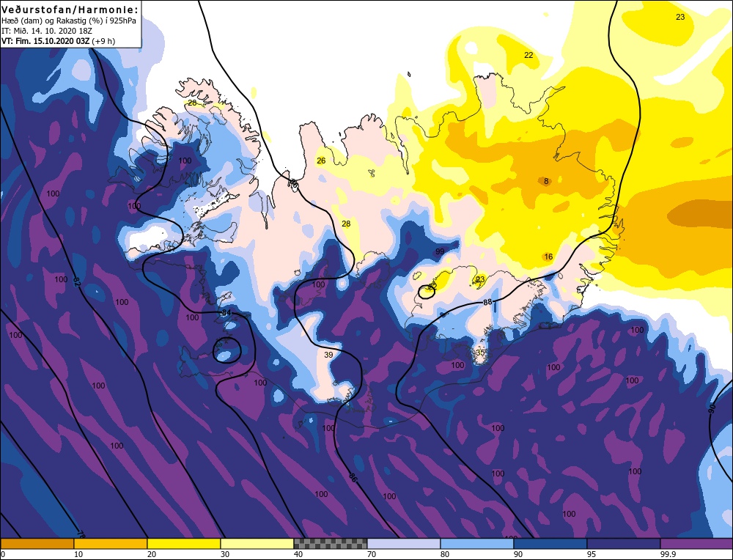The width and height of the screenshot is (733, 560).
Task: Click the contour label "82"
Action: coord(78,282)
